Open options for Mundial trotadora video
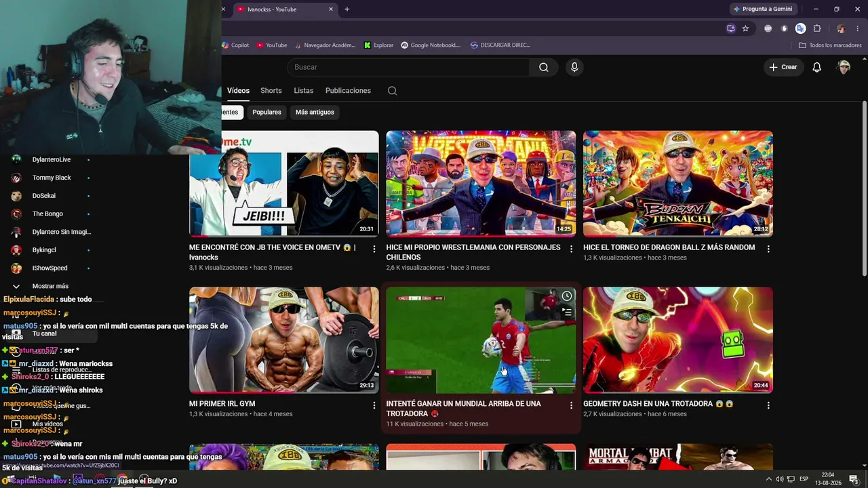This screenshot has height=488, width=868. point(571,405)
